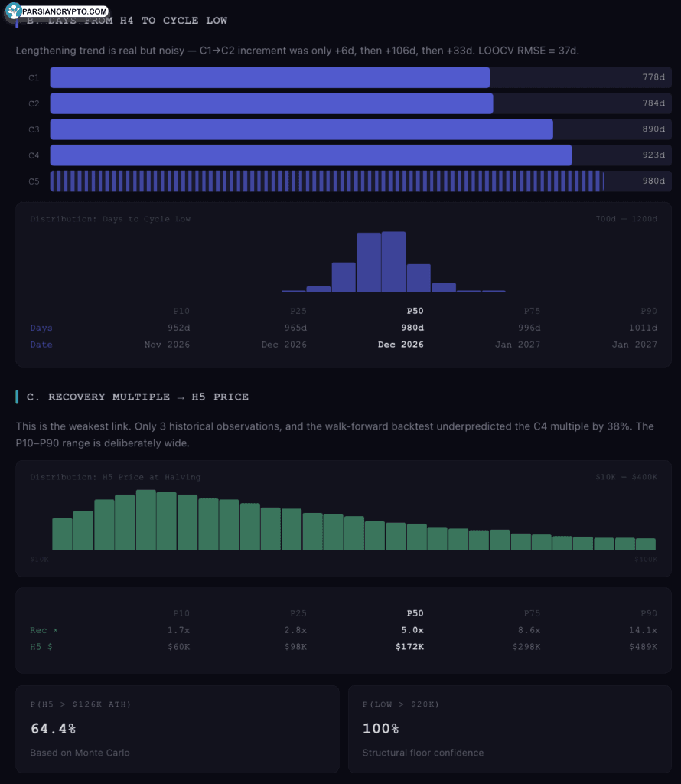Pick the C4 bar showing 923d

(x=311, y=155)
